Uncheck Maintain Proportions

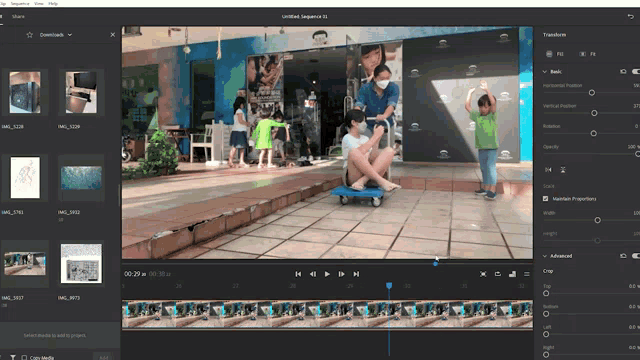(x=546, y=199)
